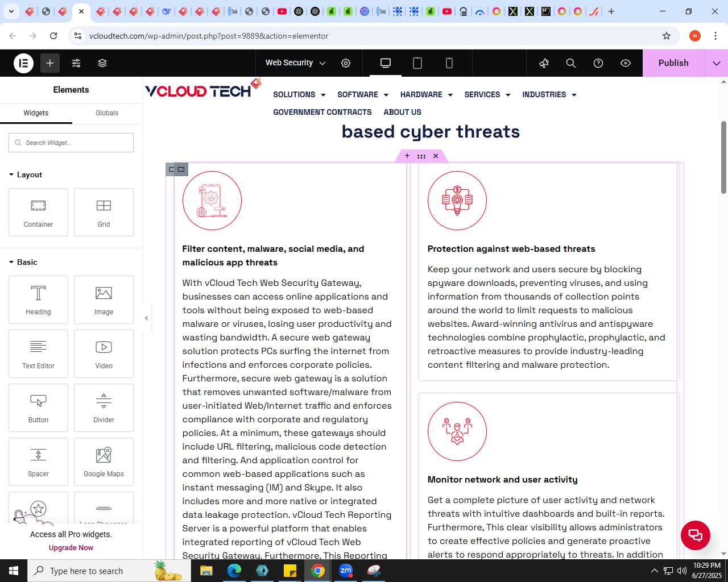Expand the Industries menu
The height and width of the screenshot is (582, 728).
(549, 94)
